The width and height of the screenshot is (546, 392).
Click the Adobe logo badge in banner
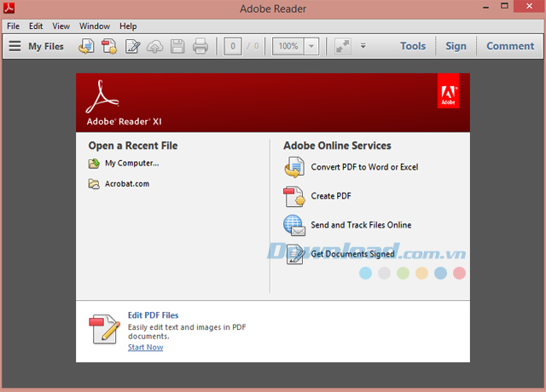[448, 91]
